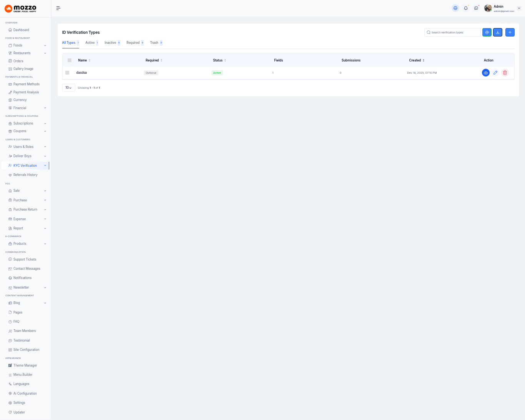The image size is (525, 420).
Task: Check the dasdsa row checkbox
Action: click(x=67, y=73)
